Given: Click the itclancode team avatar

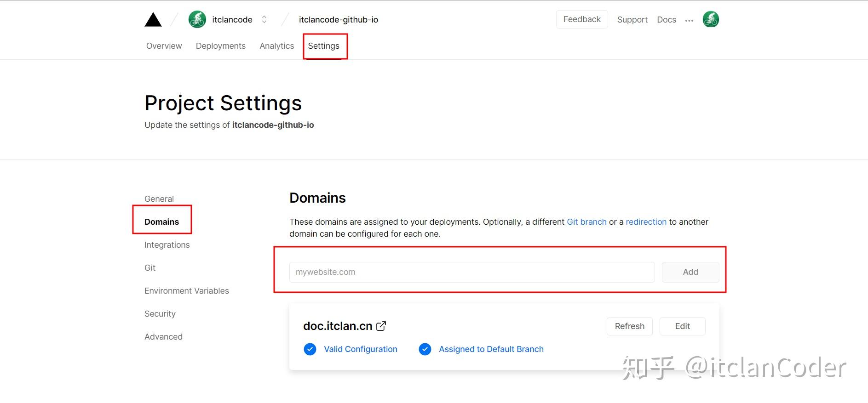Looking at the screenshot, I should (197, 19).
